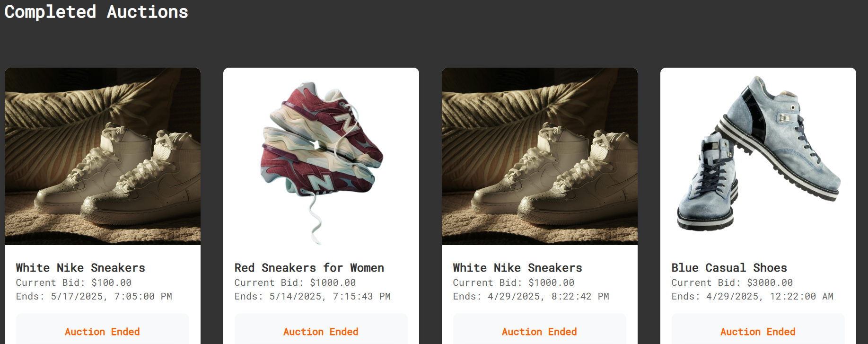
Task: Click Auction Ended on the $100.00 sneakers card
Action: pos(103,332)
